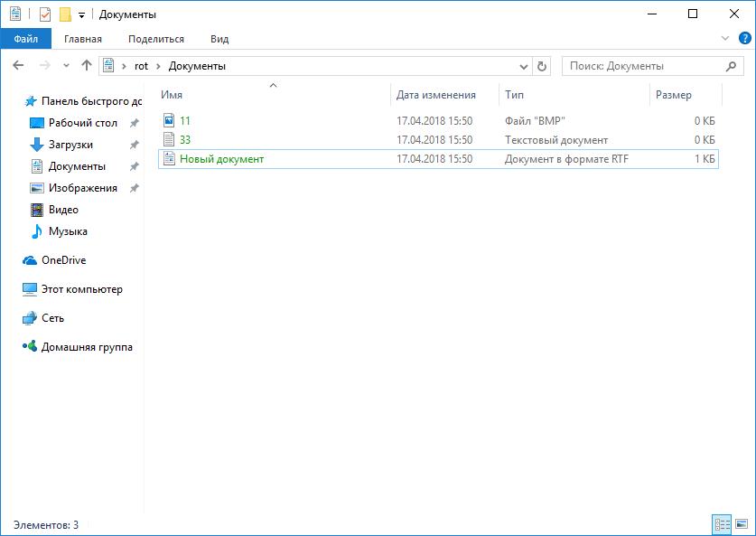Switch to large icons view in the status bar

[741, 524]
